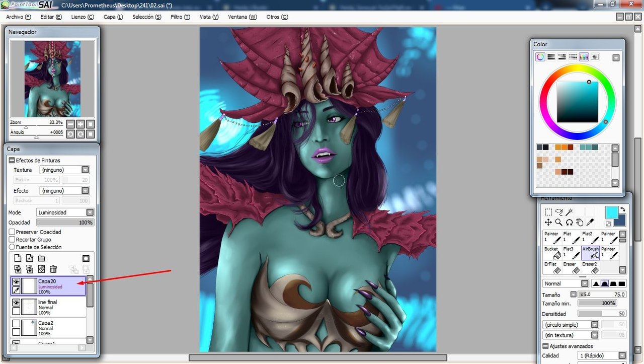
Task: Open the sin textura dropdown
Action: click(571, 335)
